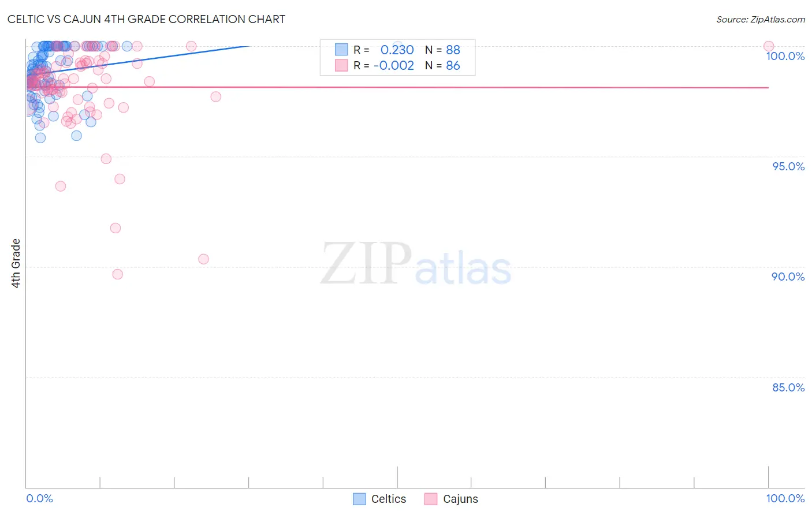This screenshot has height=515, width=812.
Task: Click the pink point near 90.4%
Action: tap(203, 259)
